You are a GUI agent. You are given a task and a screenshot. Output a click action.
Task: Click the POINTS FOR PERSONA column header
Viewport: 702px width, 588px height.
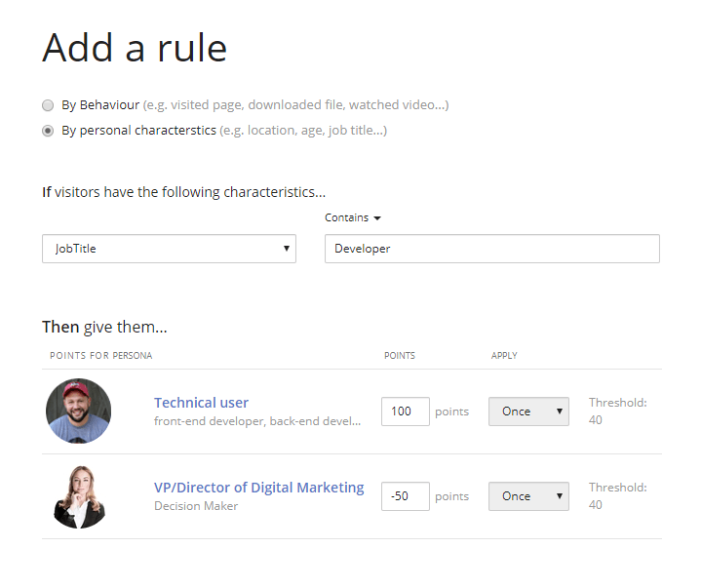click(x=101, y=356)
